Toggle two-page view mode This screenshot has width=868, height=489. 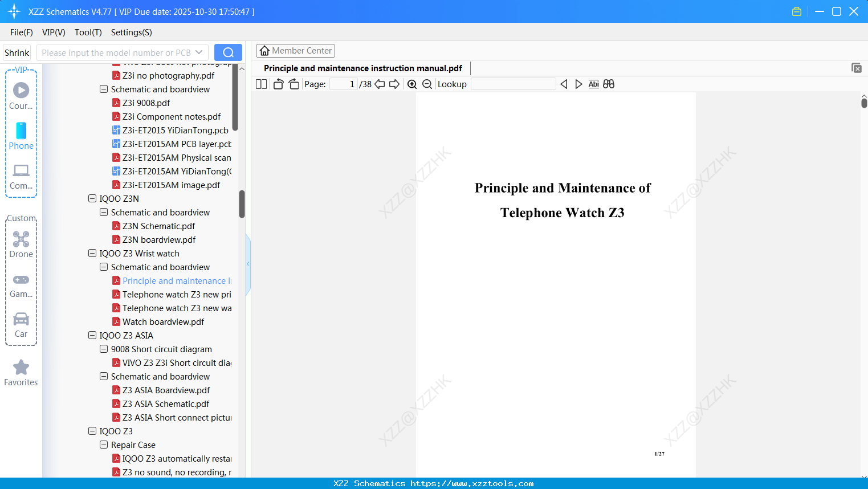(260, 83)
